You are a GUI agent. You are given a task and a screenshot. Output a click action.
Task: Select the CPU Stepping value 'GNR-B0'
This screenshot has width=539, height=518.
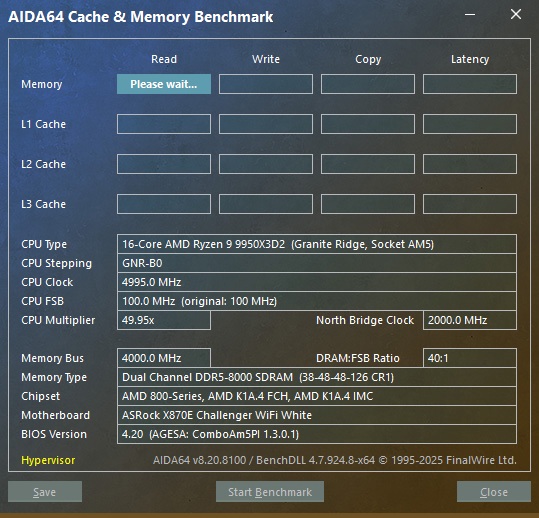point(317,263)
